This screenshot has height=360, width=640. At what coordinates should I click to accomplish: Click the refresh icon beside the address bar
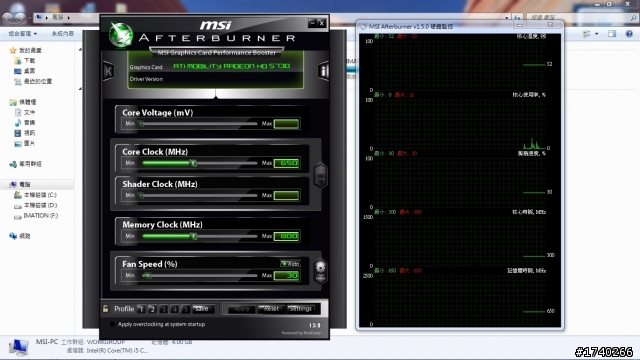pyautogui.click(x=517, y=18)
